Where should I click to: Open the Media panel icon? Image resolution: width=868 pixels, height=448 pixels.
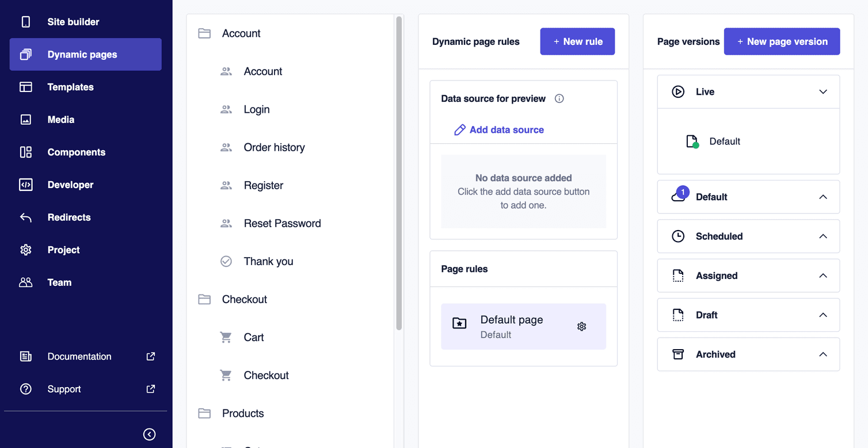tap(26, 119)
